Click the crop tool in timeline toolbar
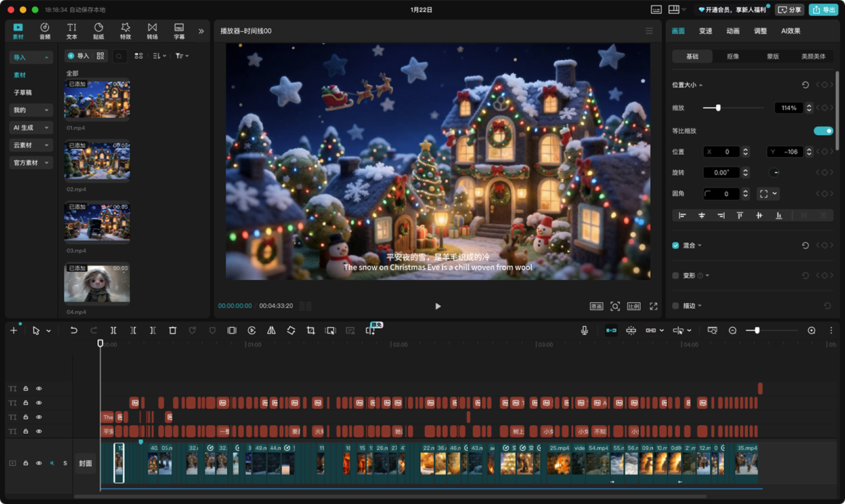 coord(311,331)
